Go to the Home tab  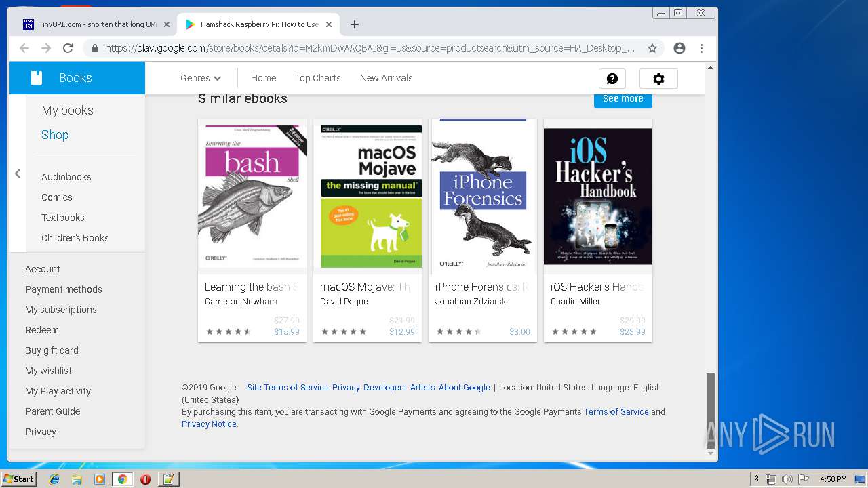click(263, 78)
